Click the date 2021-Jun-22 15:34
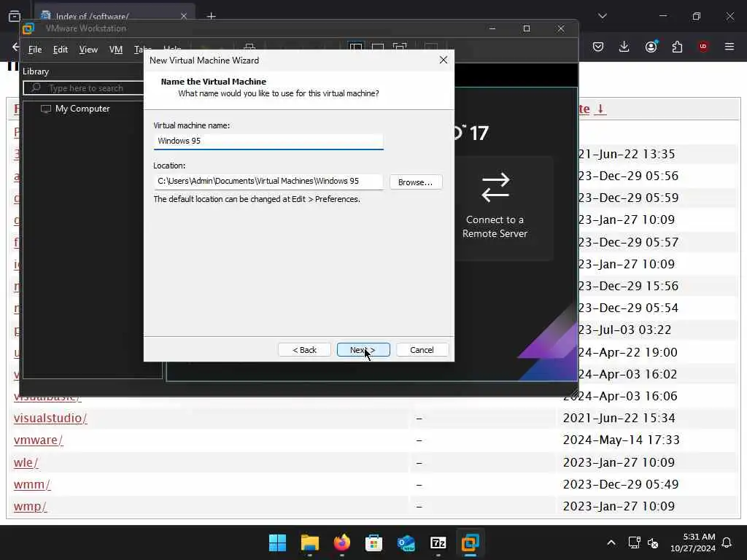The width and height of the screenshot is (747, 560). (x=619, y=418)
